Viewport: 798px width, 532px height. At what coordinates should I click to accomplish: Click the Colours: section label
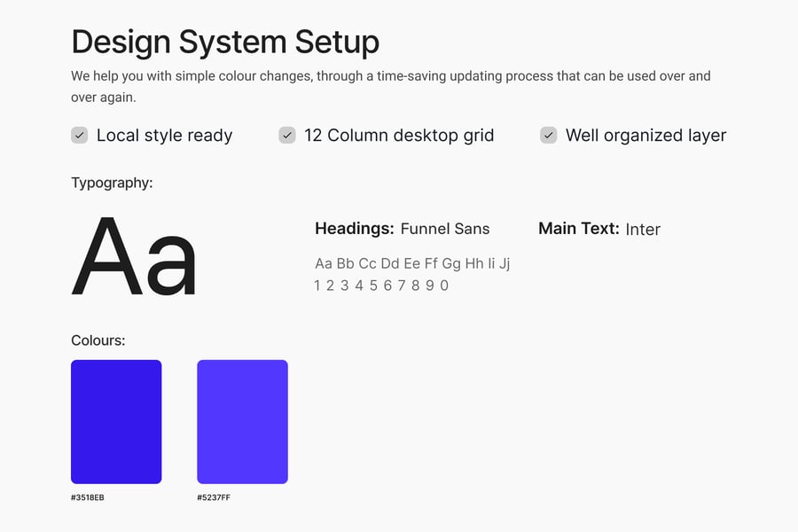click(98, 340)
